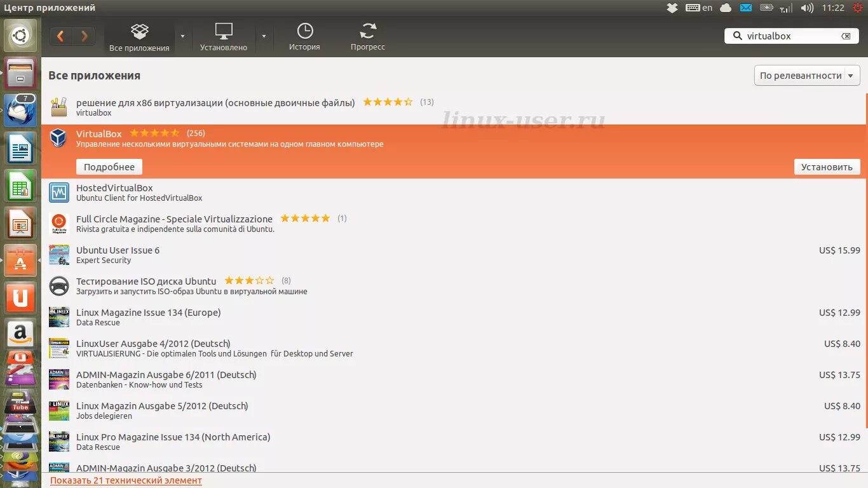Image resolution: width=868 pixels, height=488 pixels.
Task: Open the Thunderbird mail launcher icon
Action: [20, 110]
